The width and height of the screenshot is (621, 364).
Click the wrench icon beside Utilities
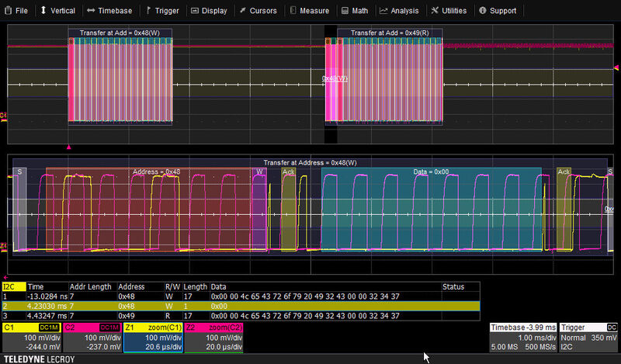(x=435, y=10)
